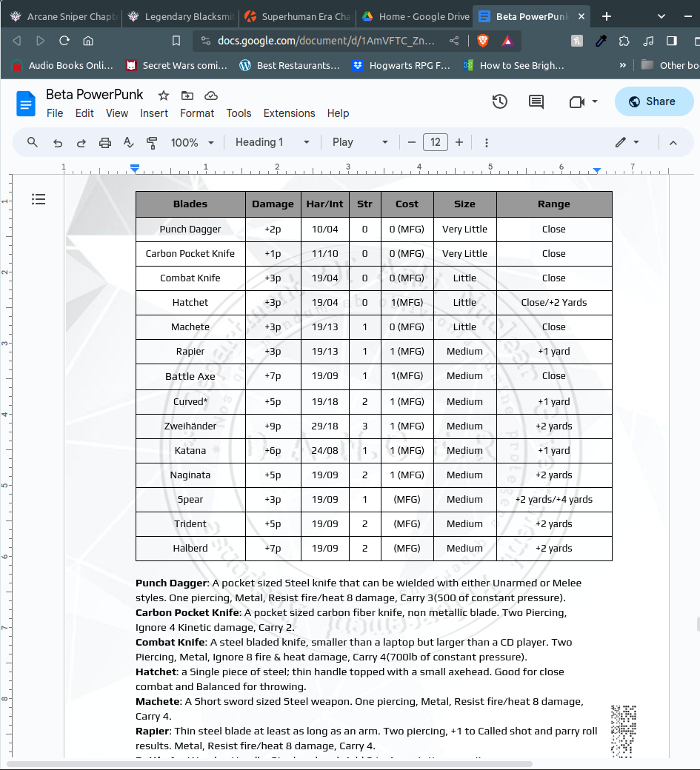This screenshot has width=700, height=770.
Task: Open the Extensions menu
Action: click(x=290, y=113)
